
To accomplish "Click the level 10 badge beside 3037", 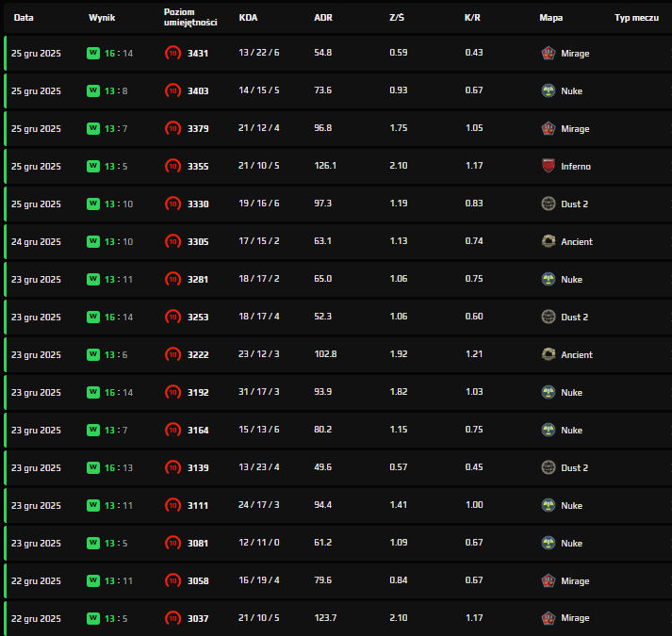I will [x=172, y=618].
